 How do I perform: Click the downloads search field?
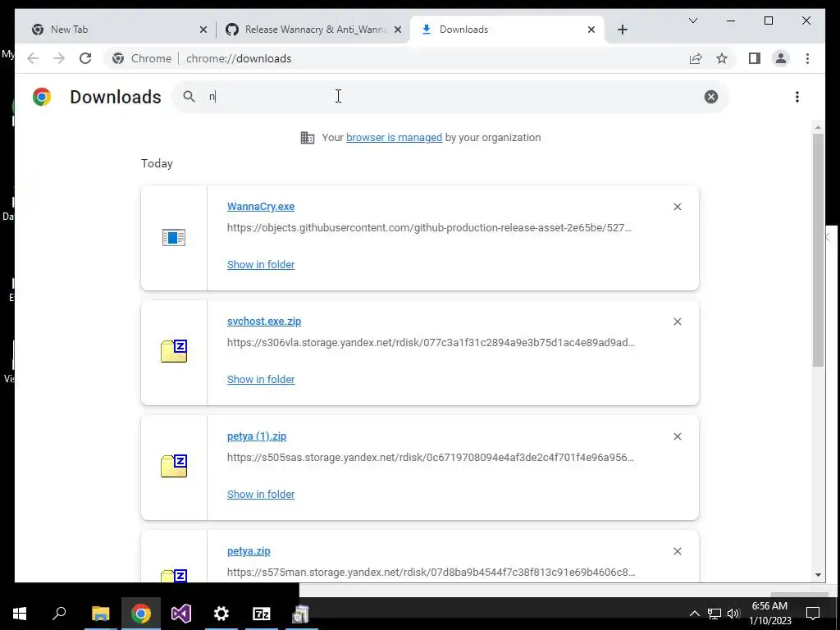pos(450,97)
